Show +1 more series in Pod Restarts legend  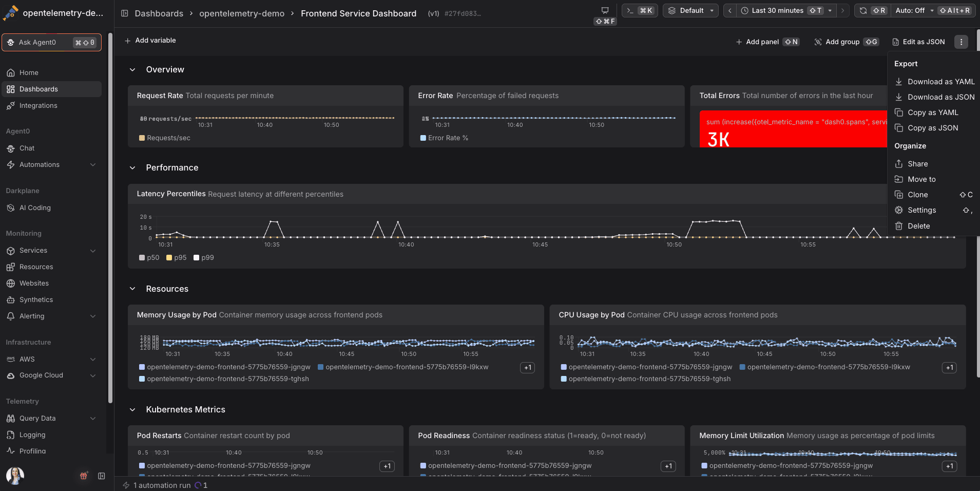point(387,466)
